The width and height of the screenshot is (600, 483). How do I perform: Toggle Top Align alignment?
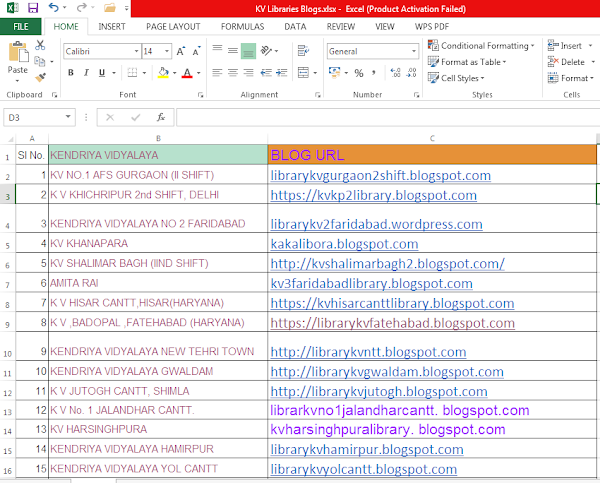217,50
